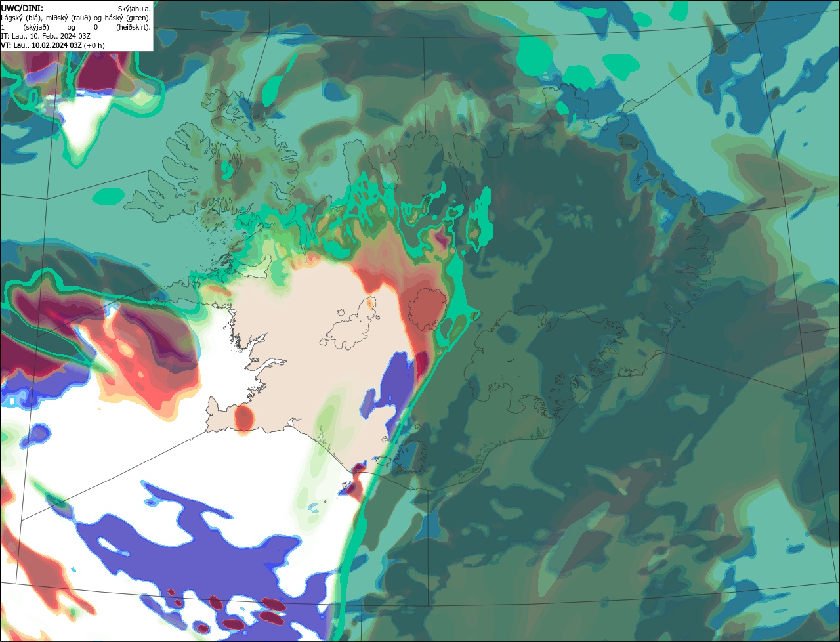
Task: Click the "háský (græn)." legend text
Action: click(127, 18)
